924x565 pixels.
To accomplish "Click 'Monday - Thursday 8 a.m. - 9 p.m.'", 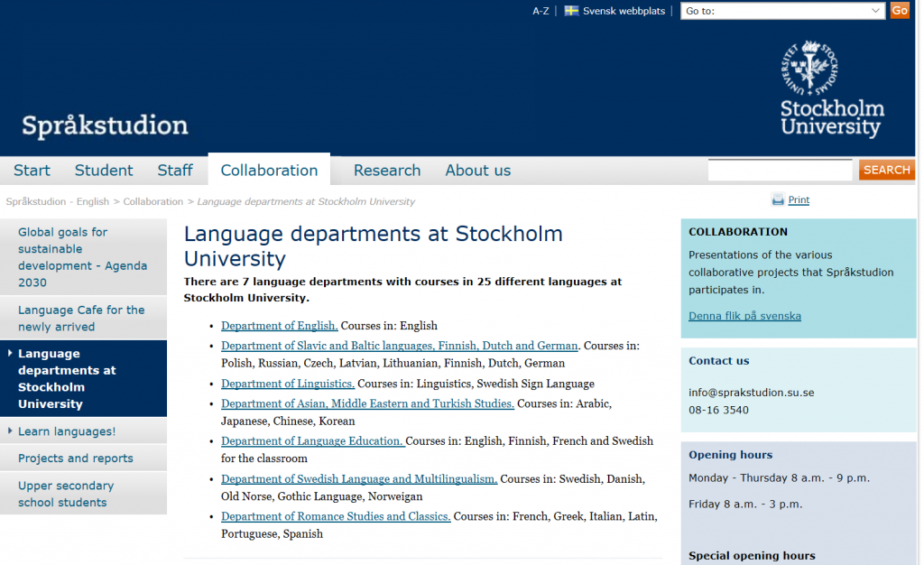I will click(779, 477).
